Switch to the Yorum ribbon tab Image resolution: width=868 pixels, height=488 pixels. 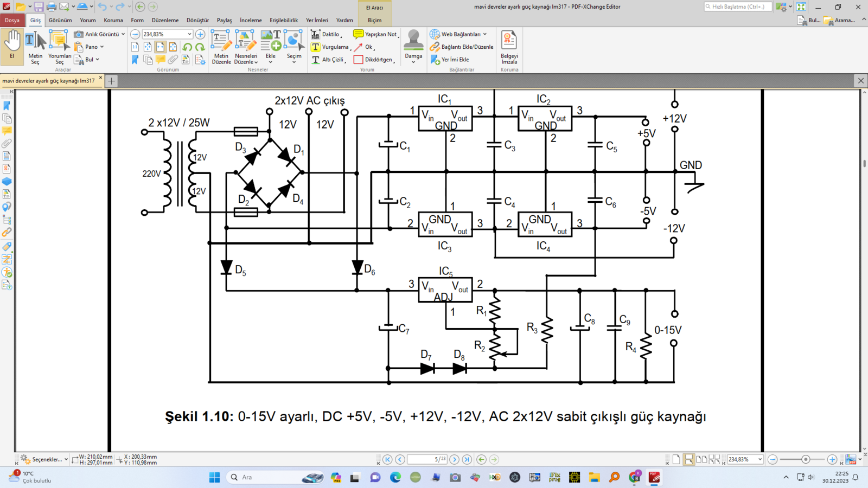tap(87, 20)
